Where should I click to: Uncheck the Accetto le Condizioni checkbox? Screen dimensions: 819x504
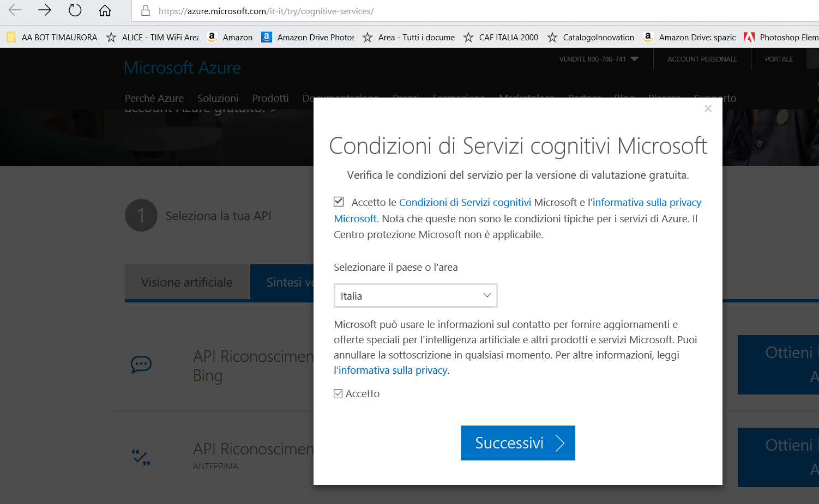339,202
